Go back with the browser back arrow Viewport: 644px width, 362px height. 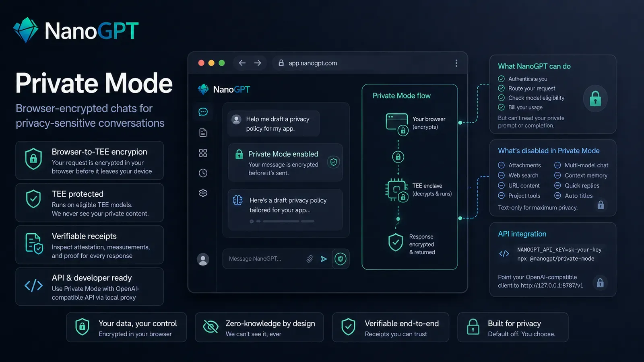[242, 63]
